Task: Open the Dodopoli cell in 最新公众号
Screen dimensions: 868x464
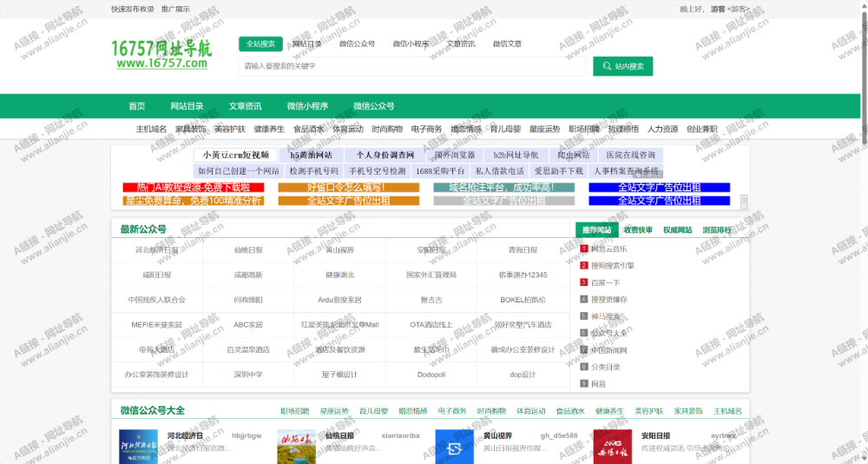Action: [431, 375]
